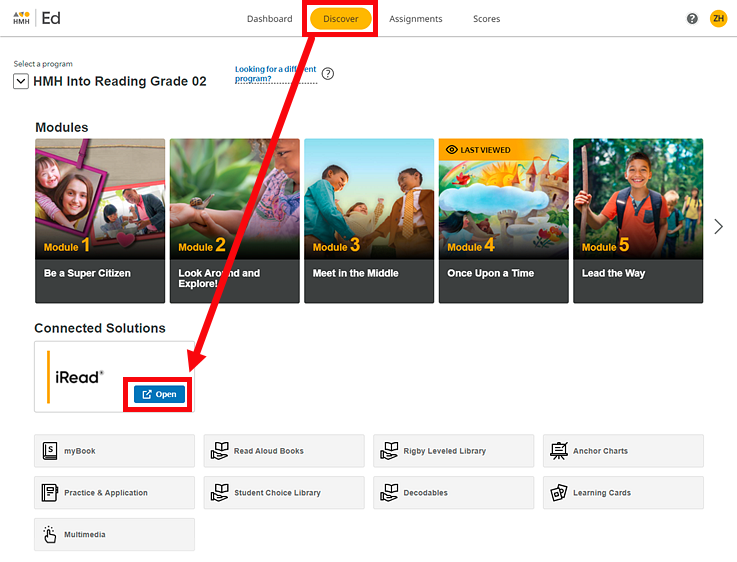Image resolution: width=737 pixels, height=562 pixels.
Task: Click the Practice & Application icon
Action: click(50, 492)
